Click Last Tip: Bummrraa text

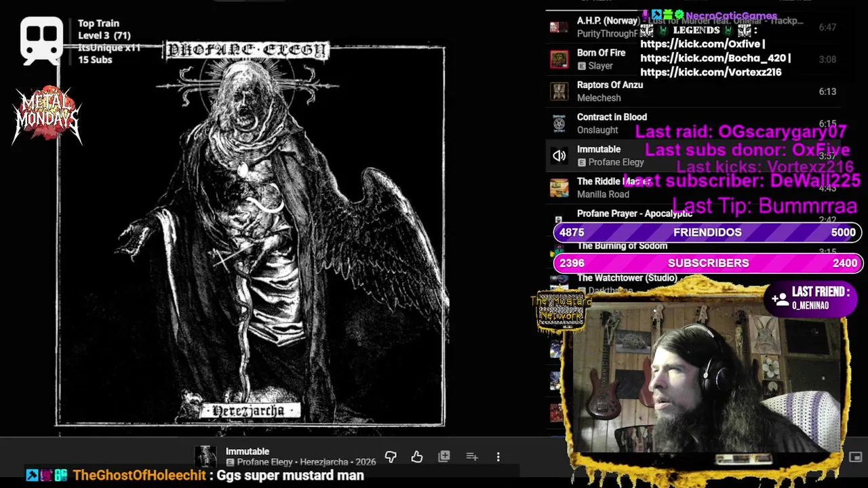764,205
